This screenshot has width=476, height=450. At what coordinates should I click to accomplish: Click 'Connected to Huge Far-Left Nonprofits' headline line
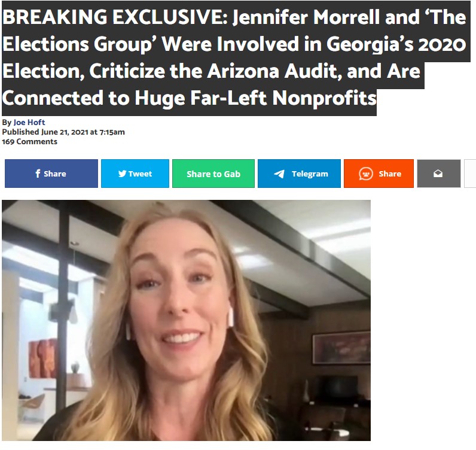pos(189,99)
